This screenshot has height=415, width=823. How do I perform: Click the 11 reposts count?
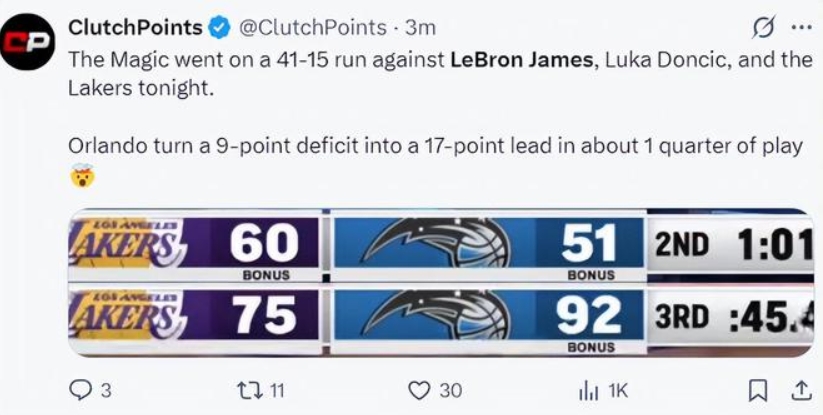280,390
